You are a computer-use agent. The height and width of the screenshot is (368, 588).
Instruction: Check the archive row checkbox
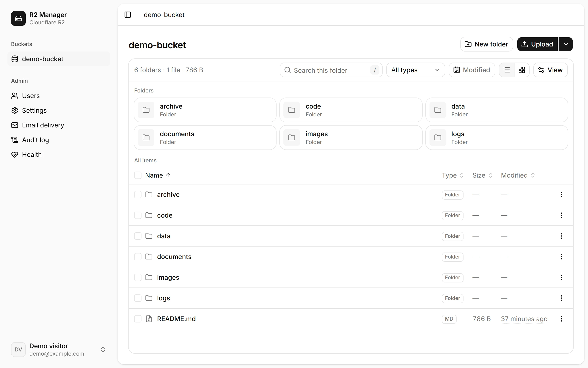point(138,195)
